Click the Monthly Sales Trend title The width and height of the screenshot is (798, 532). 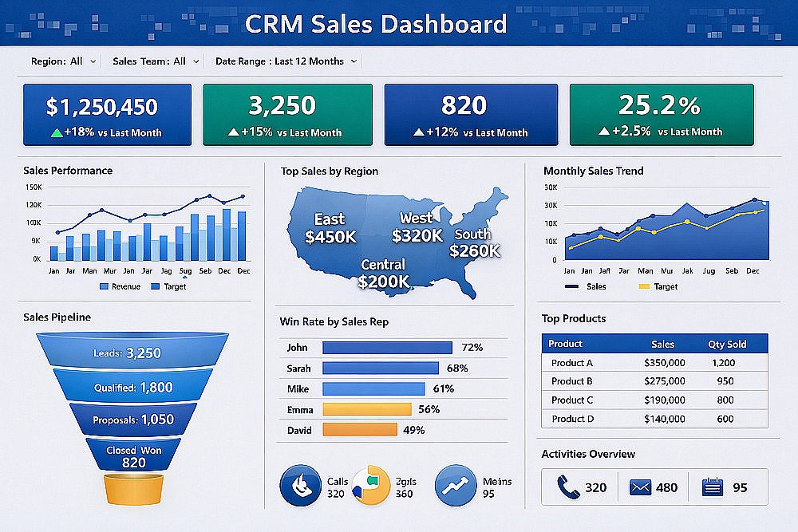[594, 171]
